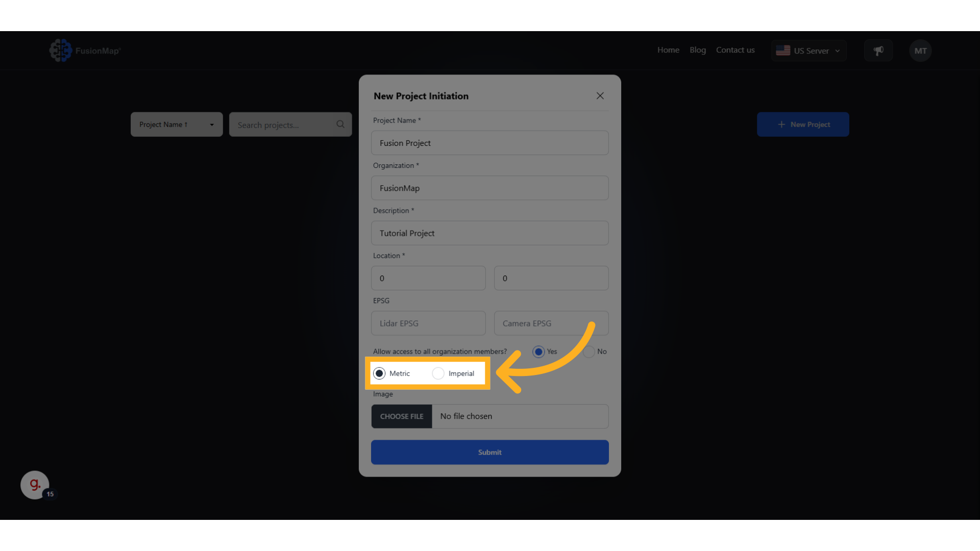Click the megaphone announcements icon
This screenshot has height=551, width=980.
[878, 51]
